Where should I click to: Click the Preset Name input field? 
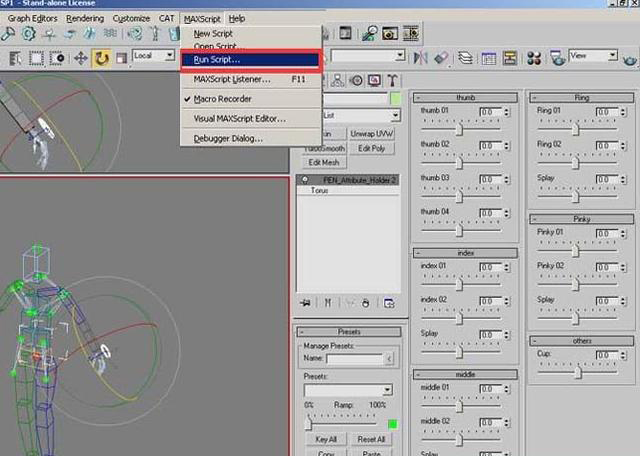pos(354,359)
